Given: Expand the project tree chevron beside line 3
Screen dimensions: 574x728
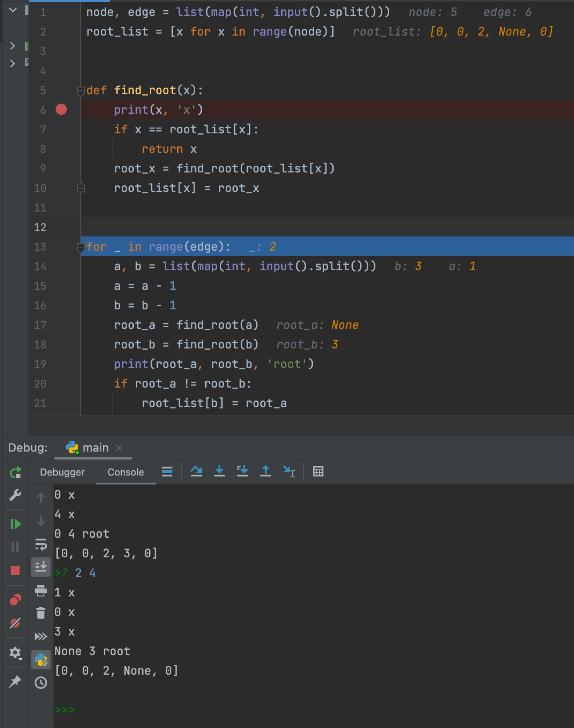Looking at the screenshot, I should [x=12, y=46].
